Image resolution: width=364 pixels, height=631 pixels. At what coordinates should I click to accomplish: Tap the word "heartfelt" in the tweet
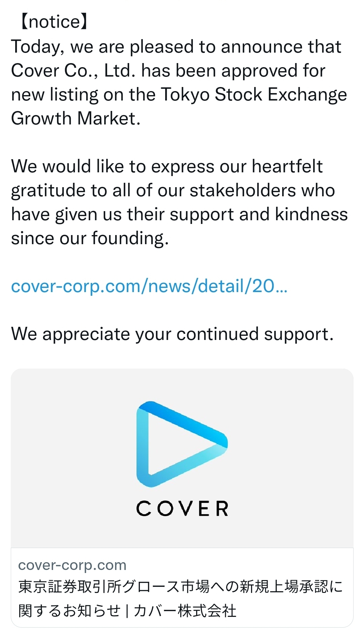(287, 166)
